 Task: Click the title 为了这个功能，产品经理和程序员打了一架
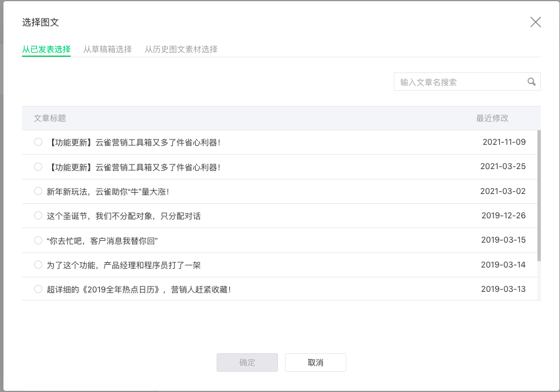(123, 265)
